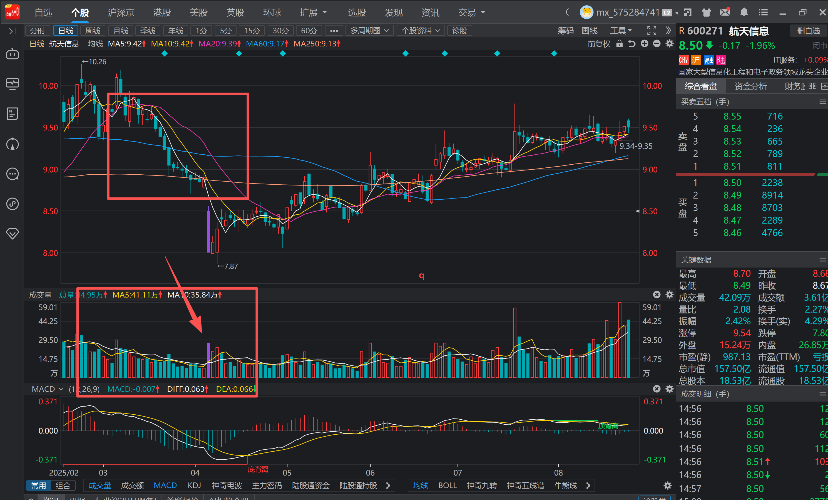Select the BOLL indicator
Screen dimensions: 828x500
coord(448,485)
